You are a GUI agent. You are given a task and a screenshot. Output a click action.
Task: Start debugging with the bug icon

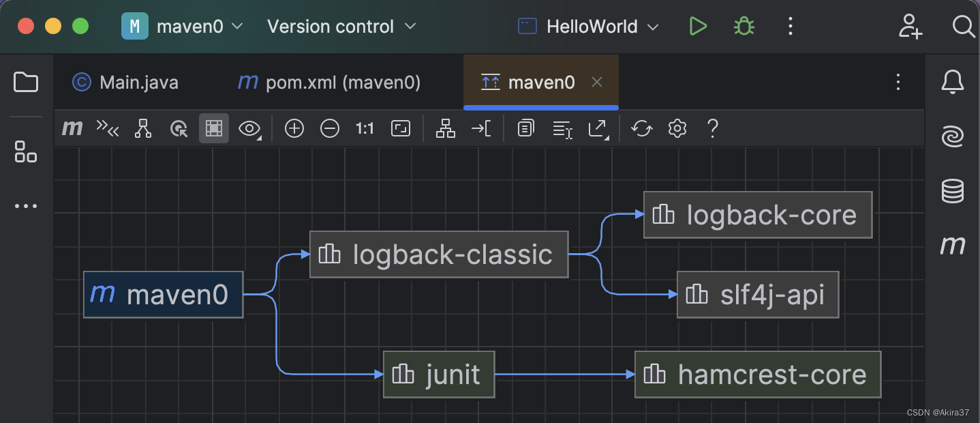(744, 27)
